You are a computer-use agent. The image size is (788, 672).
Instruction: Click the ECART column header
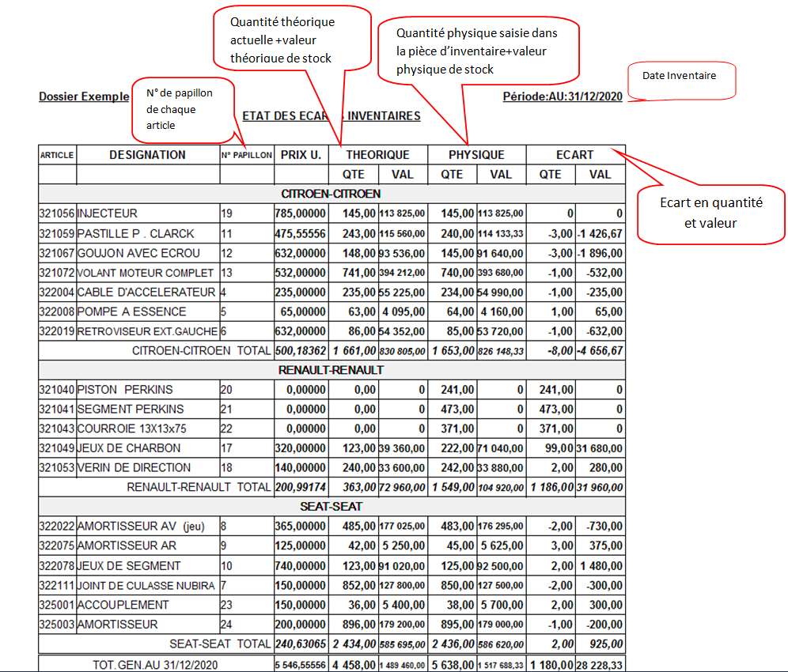click(575, 155)
